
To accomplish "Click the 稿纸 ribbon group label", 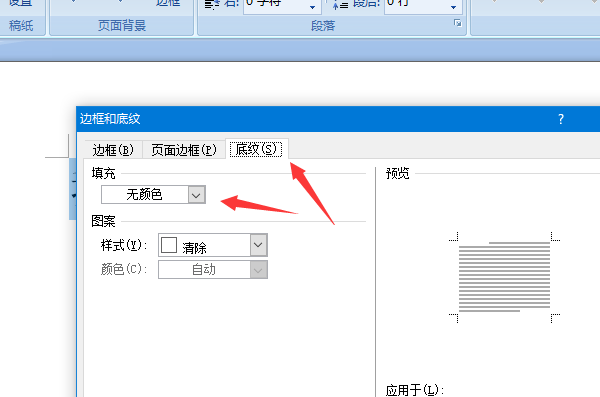I will point(21,26).
